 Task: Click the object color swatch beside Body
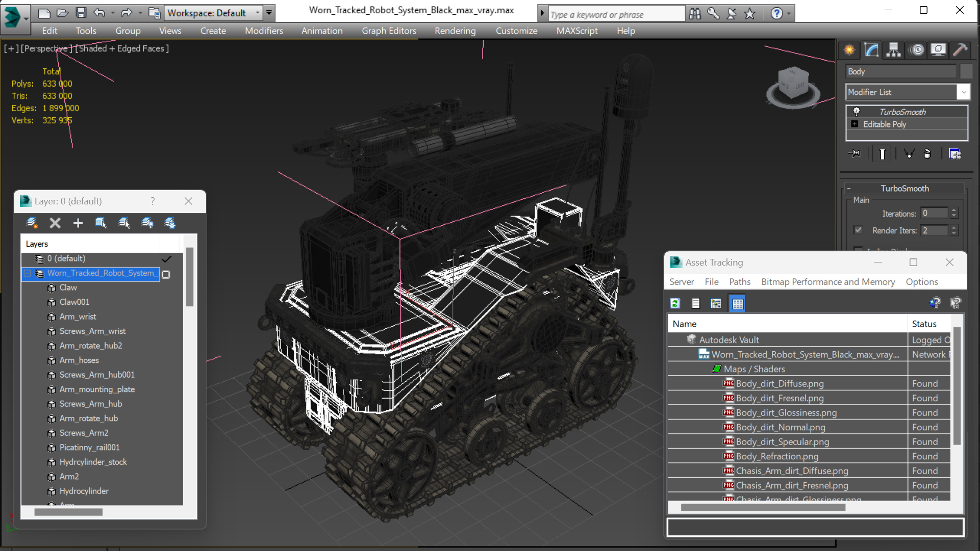point(965,71)
